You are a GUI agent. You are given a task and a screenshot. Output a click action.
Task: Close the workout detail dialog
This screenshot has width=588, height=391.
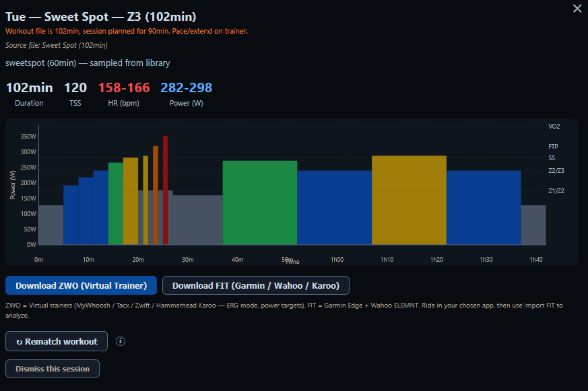click(577, 8)
